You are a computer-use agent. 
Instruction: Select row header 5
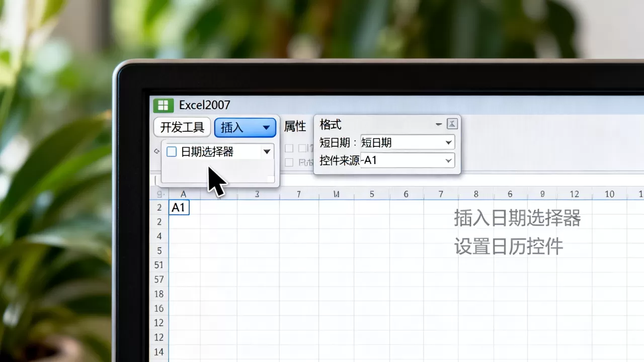pyautogui.click(x=159, y=251)
